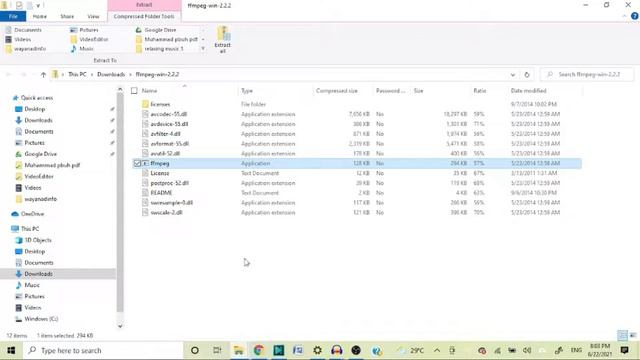640x360 pixels.
Task: Open OneDrive in navigation pane
Action: tap(32, 214)
